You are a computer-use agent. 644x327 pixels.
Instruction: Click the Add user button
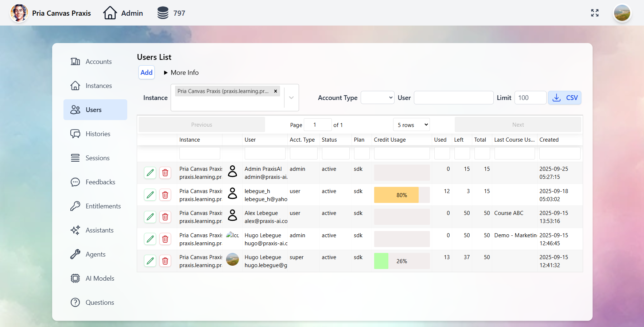click(x=147, y=72)
